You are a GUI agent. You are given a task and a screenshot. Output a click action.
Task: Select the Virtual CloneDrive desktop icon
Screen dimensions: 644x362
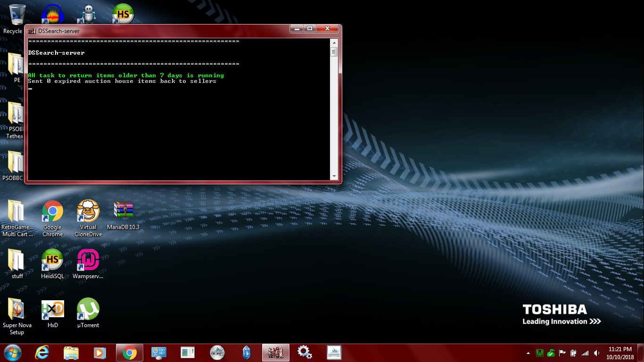click(88, 212)
